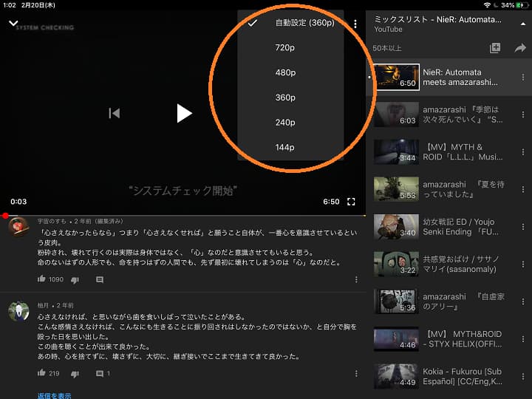Viewport: 532px width, 399px height.
Task: Reply to the comment with 1090 likes
Action: pos(100,280)
